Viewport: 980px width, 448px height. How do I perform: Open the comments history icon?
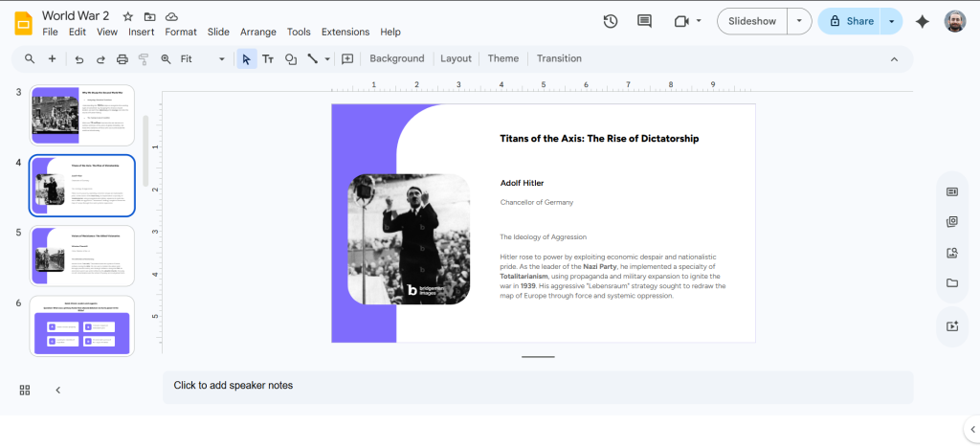click(x=644, y=21)
